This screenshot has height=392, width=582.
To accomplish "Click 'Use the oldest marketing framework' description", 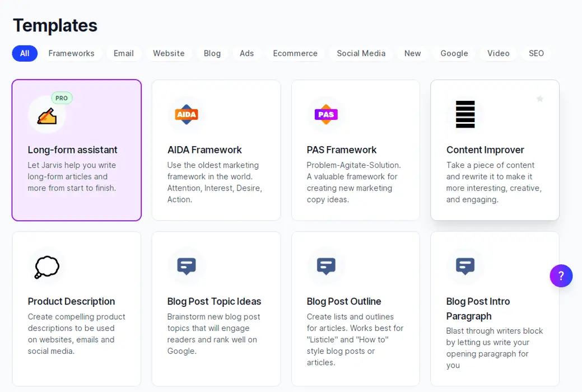I will pyautogui.click(x=215, y=182).
